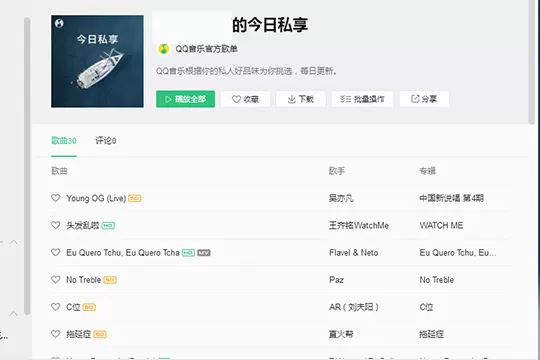Select the song title 拖延症

(79, 335)
